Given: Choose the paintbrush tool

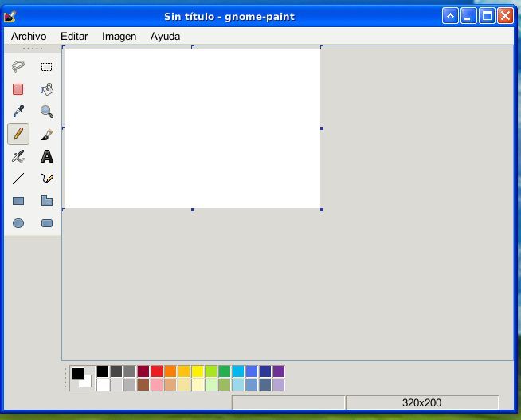Looking at the screenshot, I should [46, 134].
